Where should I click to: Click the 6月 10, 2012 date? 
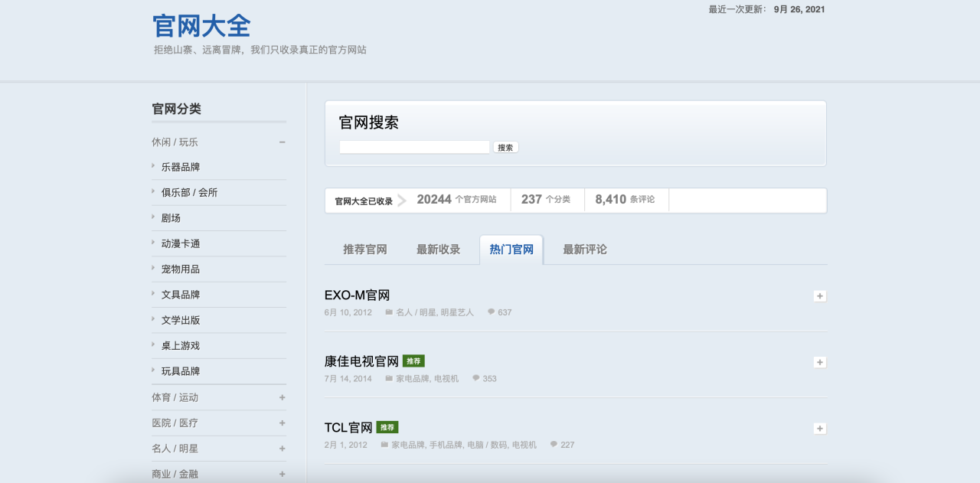tap(348, 312)
